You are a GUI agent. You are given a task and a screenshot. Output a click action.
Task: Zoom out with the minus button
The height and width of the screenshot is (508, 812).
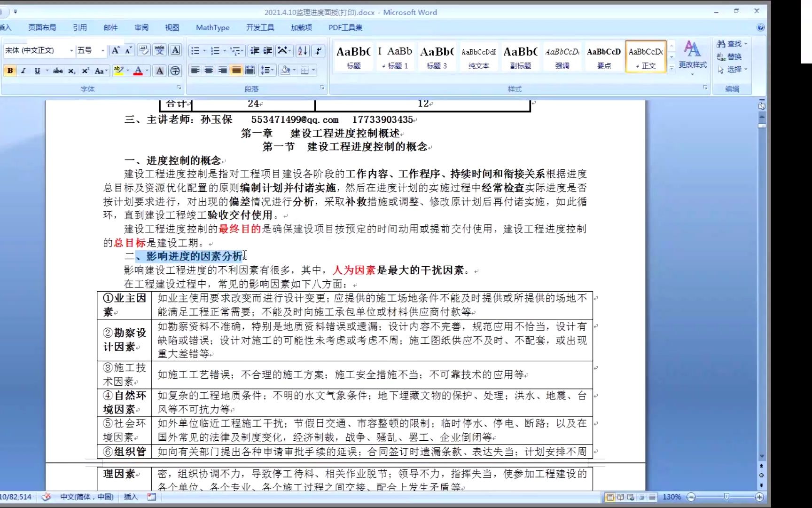point(691,497)
